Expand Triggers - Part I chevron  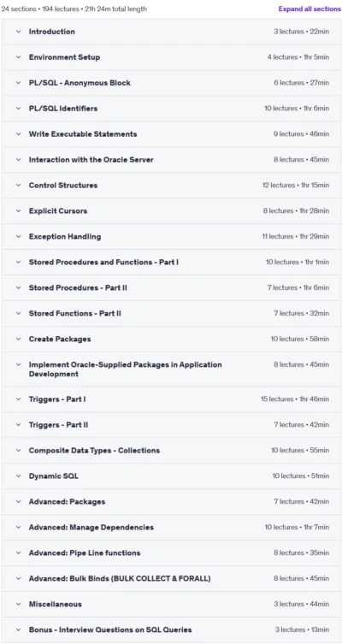click(18, 399)
